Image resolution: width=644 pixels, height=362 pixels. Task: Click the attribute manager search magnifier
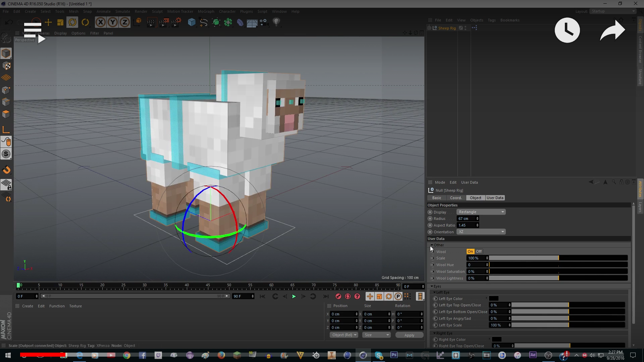click(614, 182)
